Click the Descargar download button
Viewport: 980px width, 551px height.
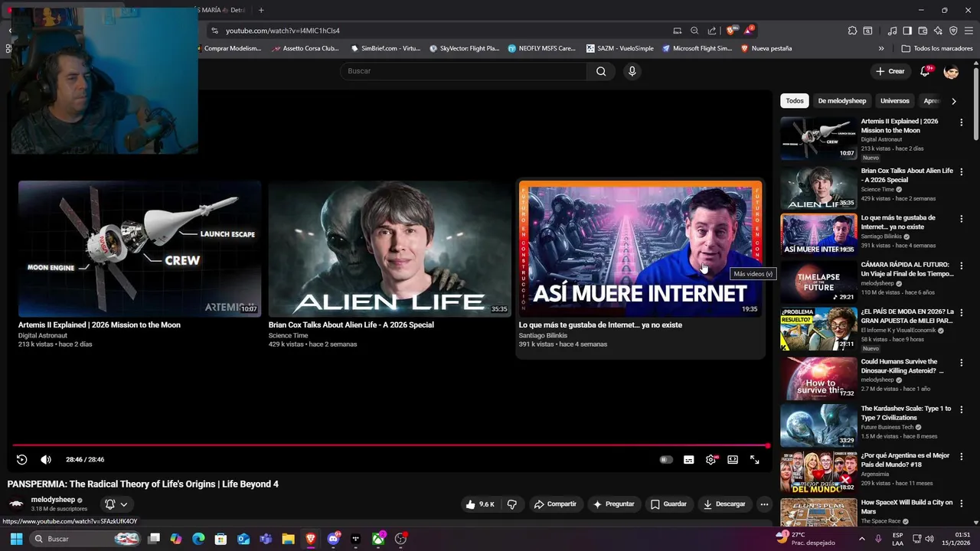click(x=724, y=504)
